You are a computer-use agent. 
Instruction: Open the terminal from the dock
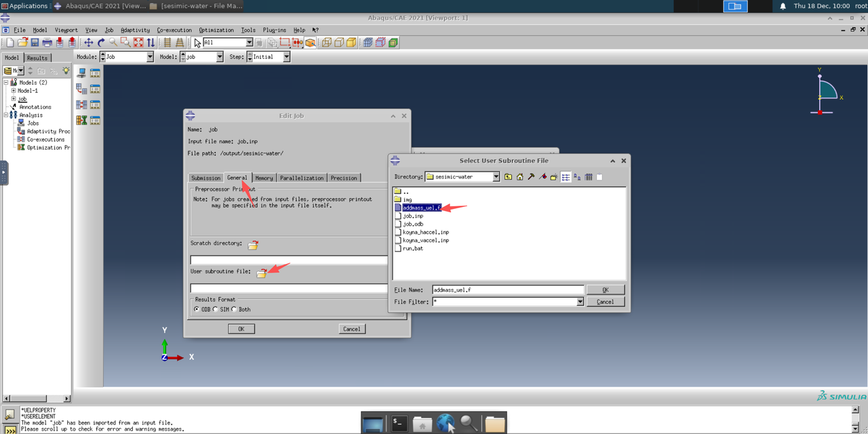pyautogui.click(x=399, y=424)
